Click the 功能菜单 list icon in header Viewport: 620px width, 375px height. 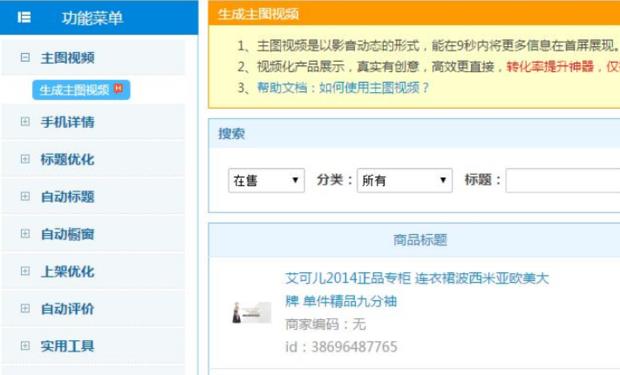(x=24, y=17)
